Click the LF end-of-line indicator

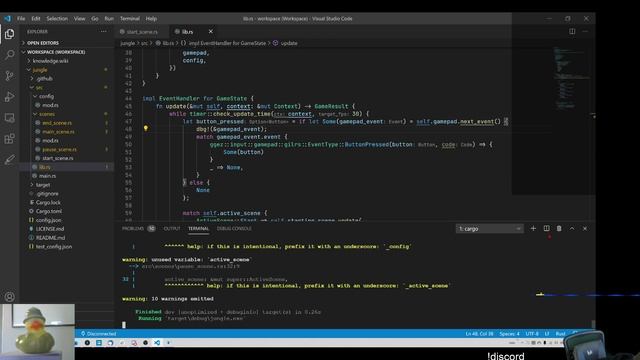tap(547, 334)
